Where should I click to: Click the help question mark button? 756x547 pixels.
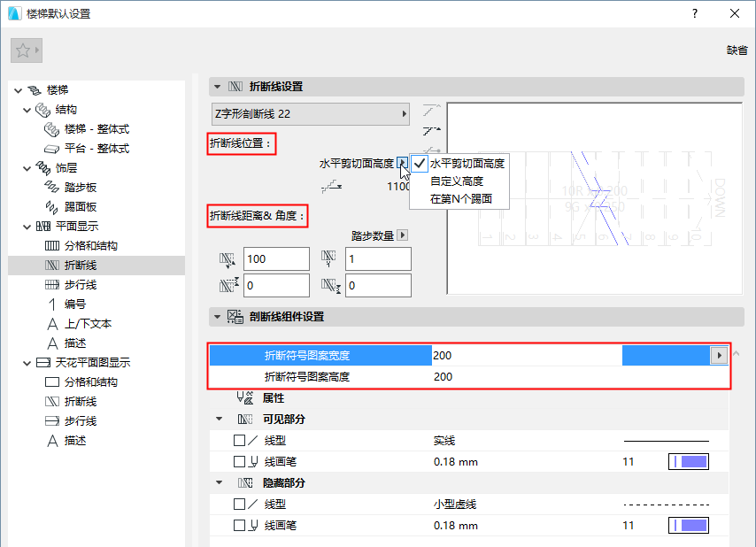click(x=695, y=13)
